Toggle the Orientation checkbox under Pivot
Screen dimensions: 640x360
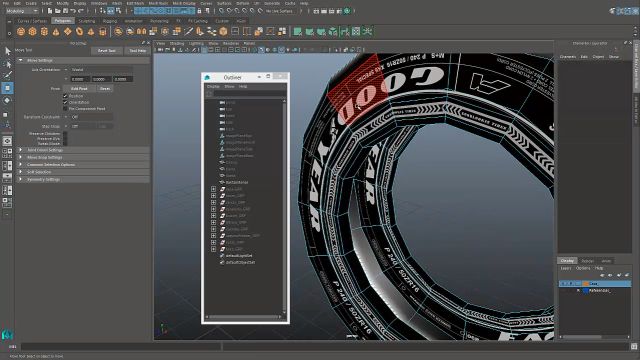point(65,102)
